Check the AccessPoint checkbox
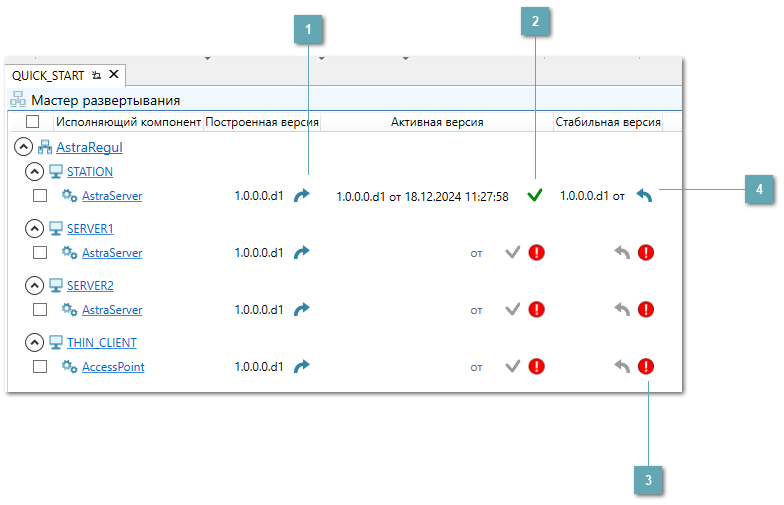784x505 pixels. [40, 367]
